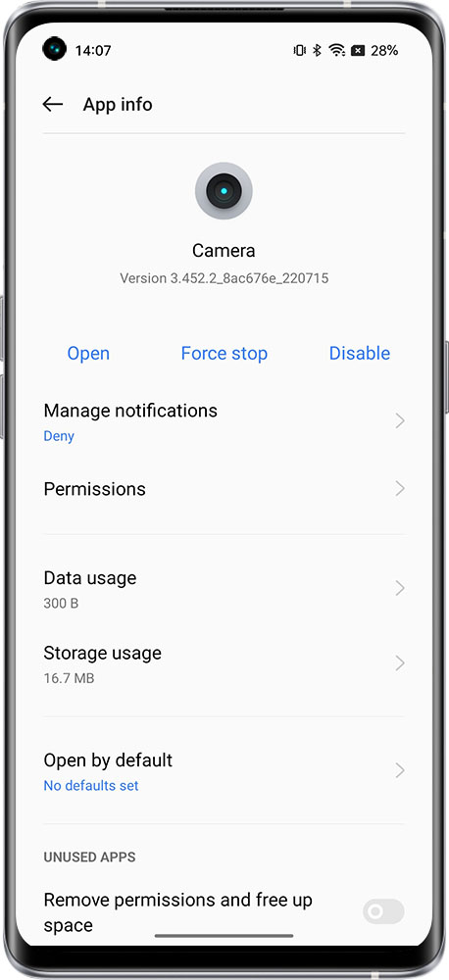Expand Data usage chevron arrow
Screen dimensions: 449x980
[x=400, y=589]
